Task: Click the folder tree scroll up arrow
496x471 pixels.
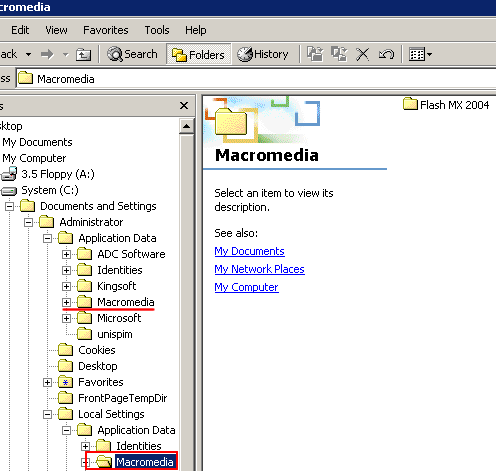Action: [x=187, y=126]
